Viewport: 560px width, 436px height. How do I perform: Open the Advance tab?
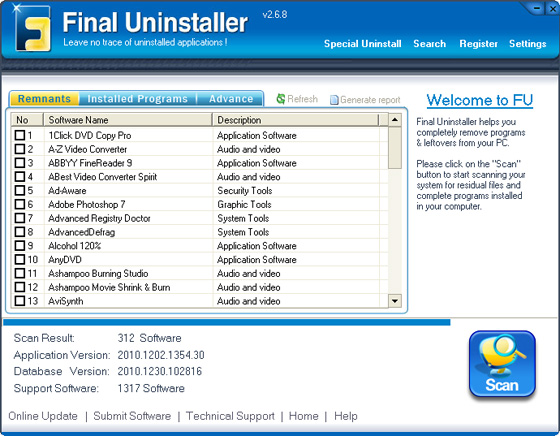(x=231, y=99)
